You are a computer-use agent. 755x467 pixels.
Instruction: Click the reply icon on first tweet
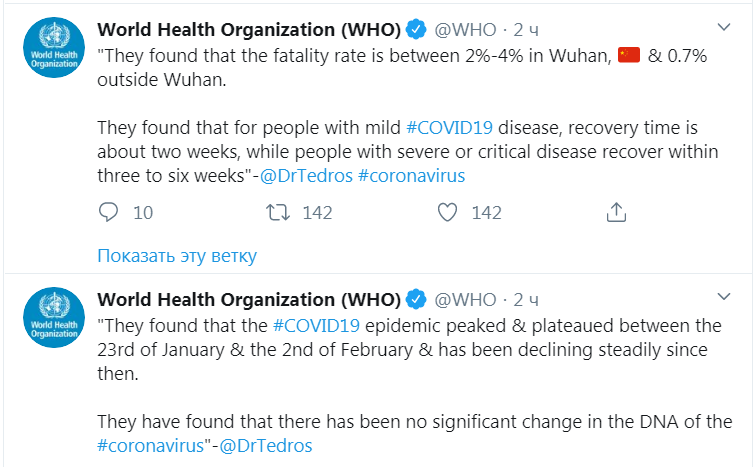110,212
